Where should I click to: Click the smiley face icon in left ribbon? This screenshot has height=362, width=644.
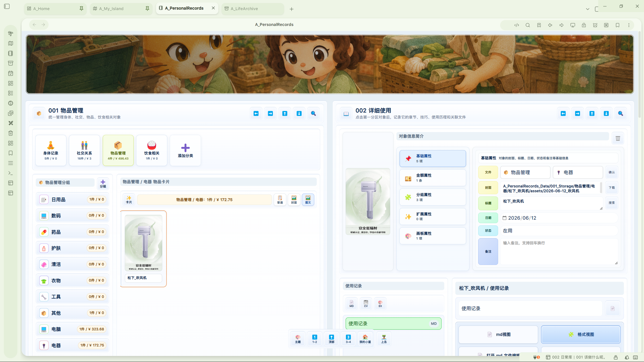tap(11, 103)
